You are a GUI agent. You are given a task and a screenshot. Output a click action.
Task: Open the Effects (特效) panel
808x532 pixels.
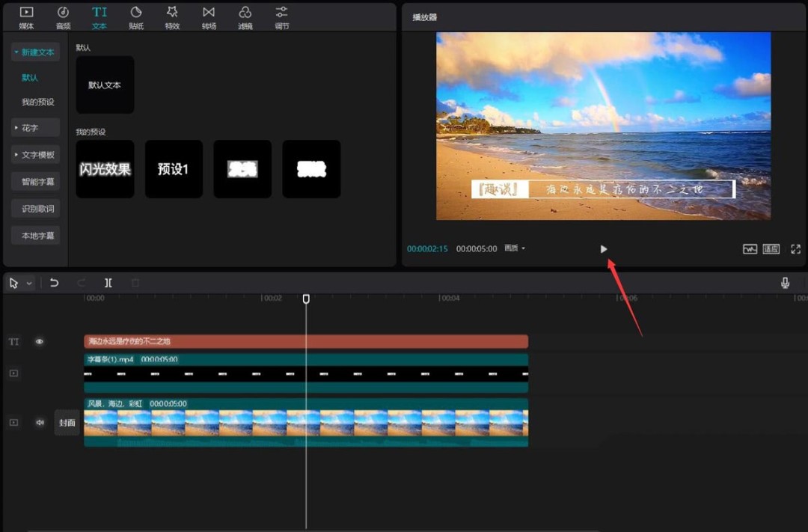pyautogui.click(x=172, y=16)
